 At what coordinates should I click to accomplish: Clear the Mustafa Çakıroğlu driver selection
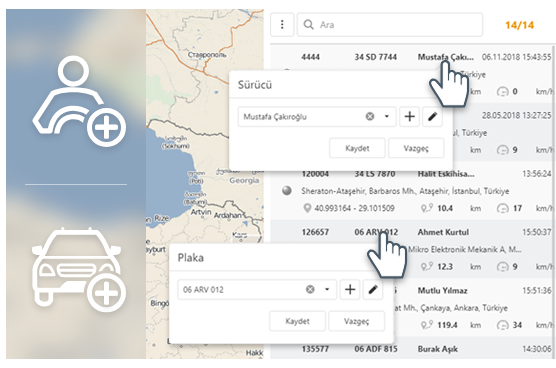pos(370,116)
